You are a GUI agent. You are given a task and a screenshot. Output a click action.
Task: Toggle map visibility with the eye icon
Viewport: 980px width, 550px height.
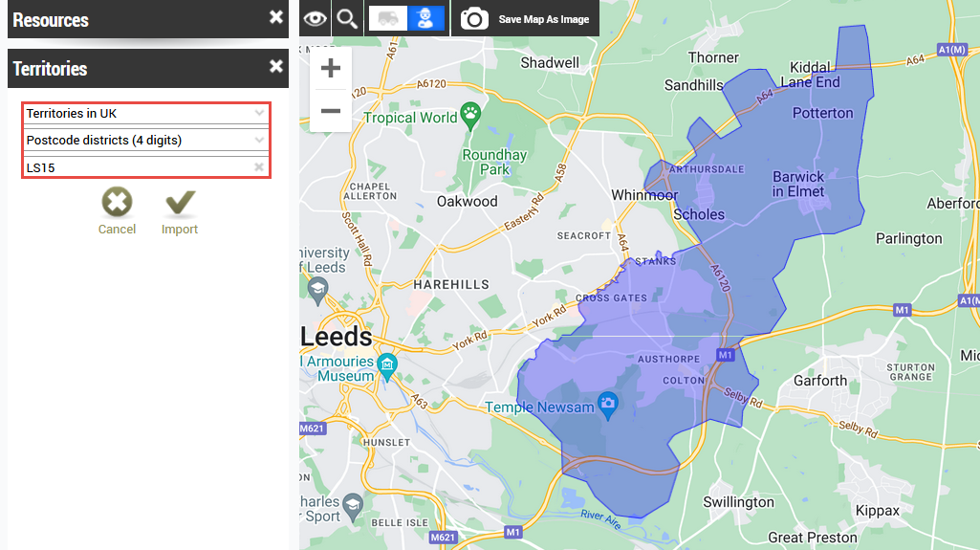click(316, 18)
